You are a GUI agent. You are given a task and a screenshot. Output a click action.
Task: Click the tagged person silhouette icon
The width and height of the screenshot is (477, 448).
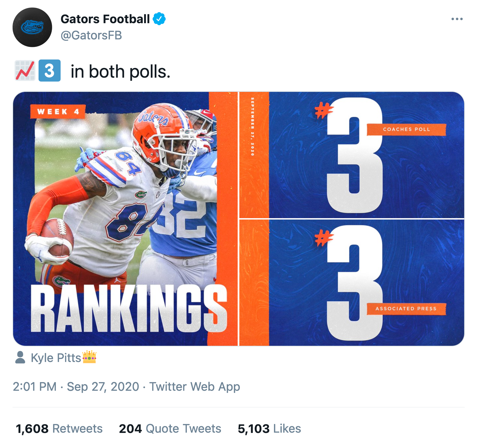click(20, 357)
